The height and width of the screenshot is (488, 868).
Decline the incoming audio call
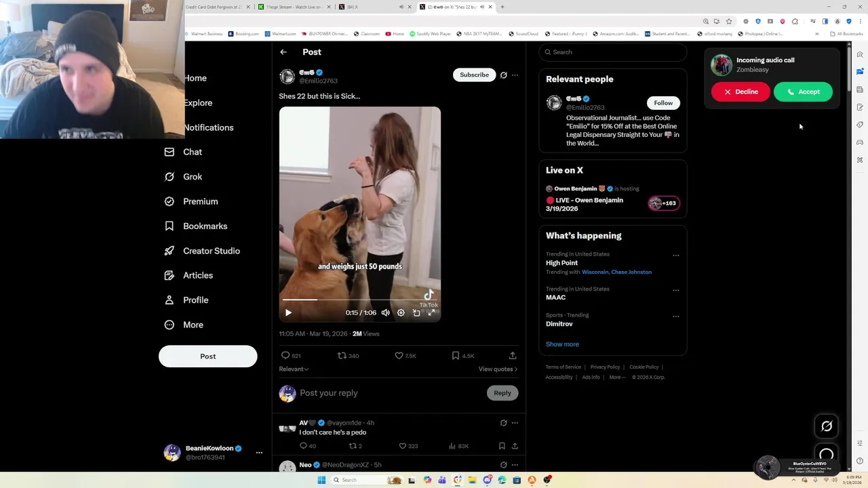(741, 92)
